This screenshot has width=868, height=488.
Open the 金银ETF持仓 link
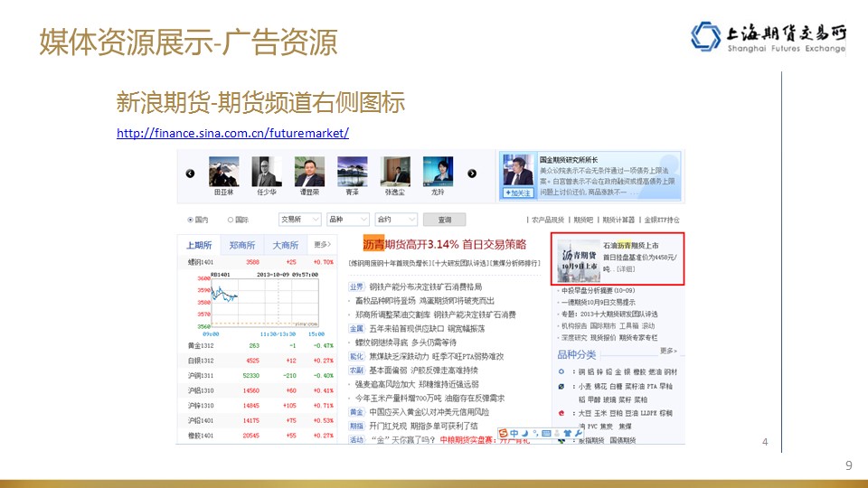(662, 220)
